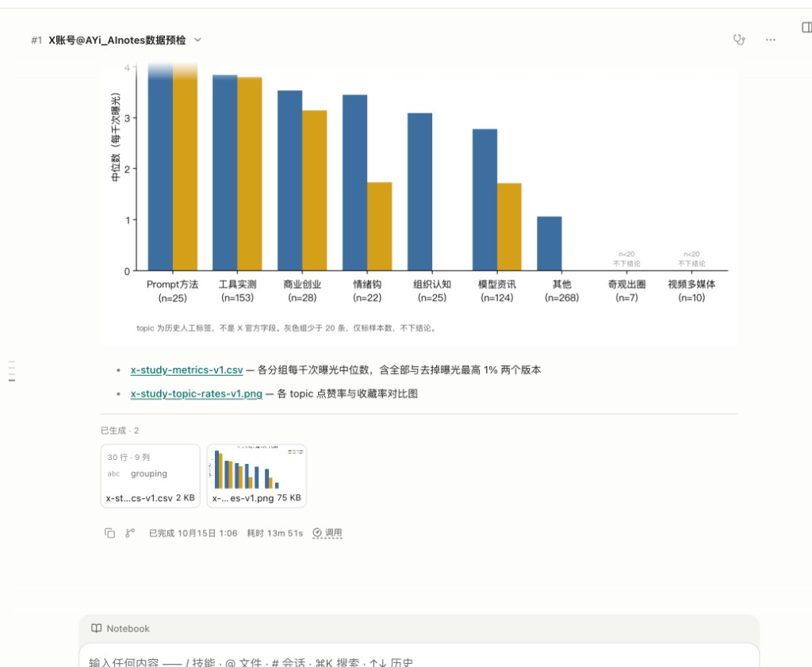Open the generated PNG chart thumbnail
Screen dimensions: 812x667
pyautogui.click(x=257, y=476)
